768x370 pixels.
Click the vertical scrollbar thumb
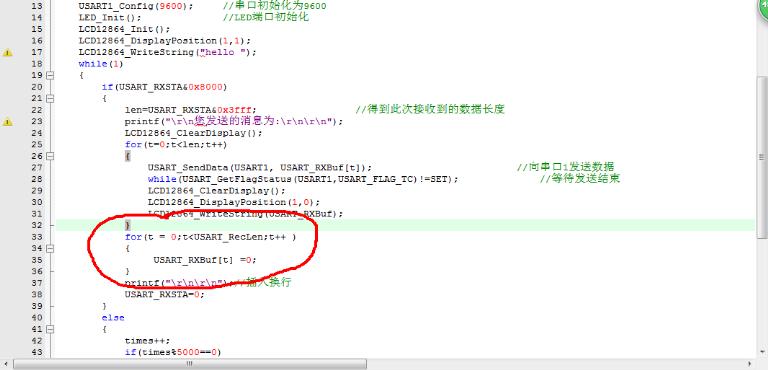point(762,157)
